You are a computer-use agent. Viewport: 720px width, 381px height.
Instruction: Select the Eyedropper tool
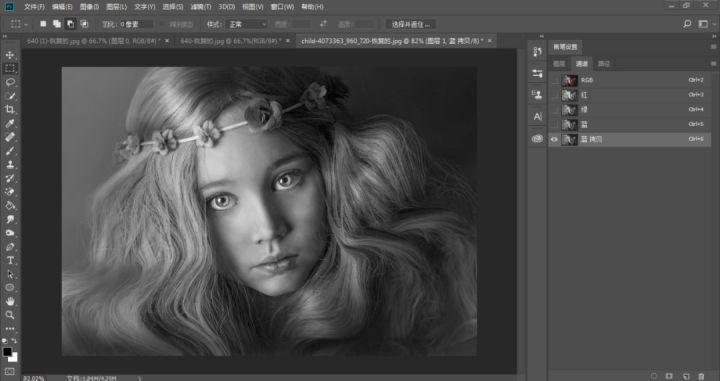click(x=10, y=123)
